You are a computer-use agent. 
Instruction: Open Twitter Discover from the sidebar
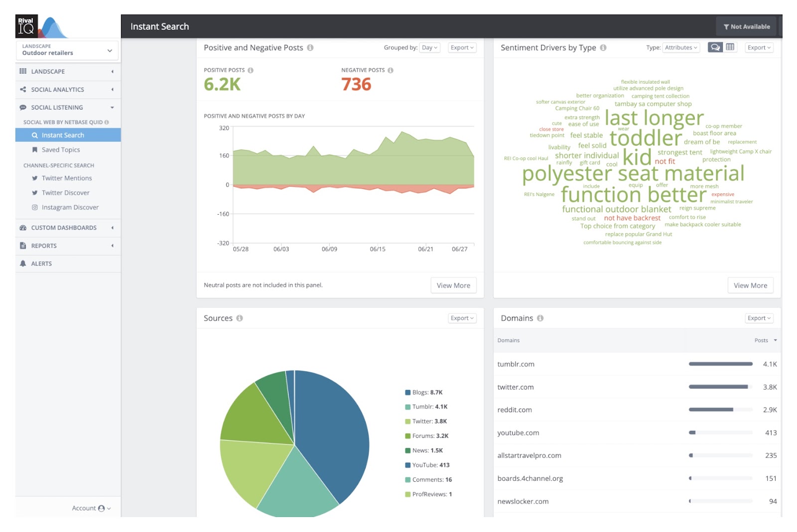[x=35, y=193]
